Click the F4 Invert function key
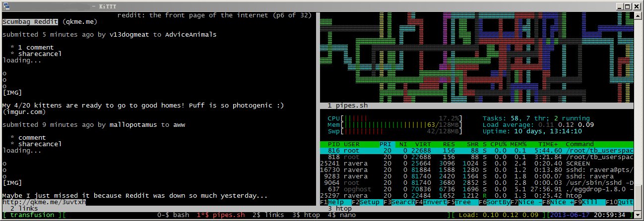The height and width of the screenshot is (221, 644). [x=431, y=202]
